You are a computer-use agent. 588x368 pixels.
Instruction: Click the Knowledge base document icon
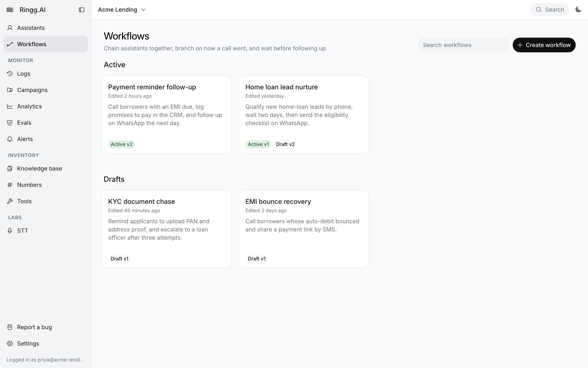click(10, 168)
